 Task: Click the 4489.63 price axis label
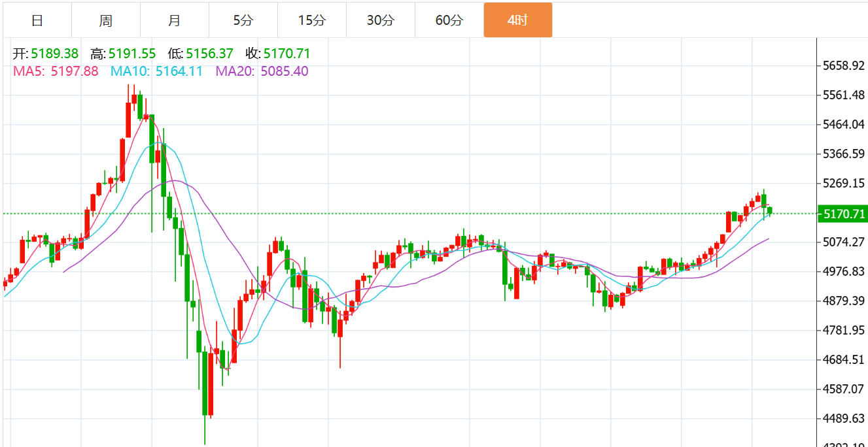coord(843,419)
